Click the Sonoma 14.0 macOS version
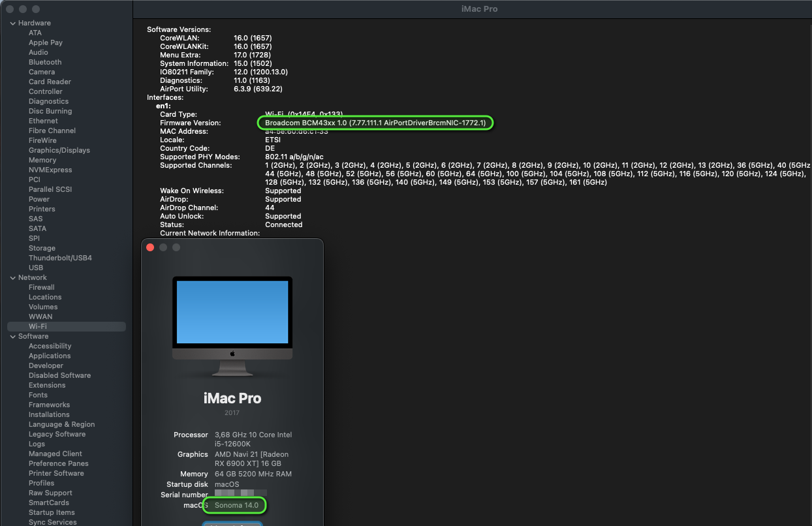The height and width of the screenshot is (526, 812). (236, 505)
